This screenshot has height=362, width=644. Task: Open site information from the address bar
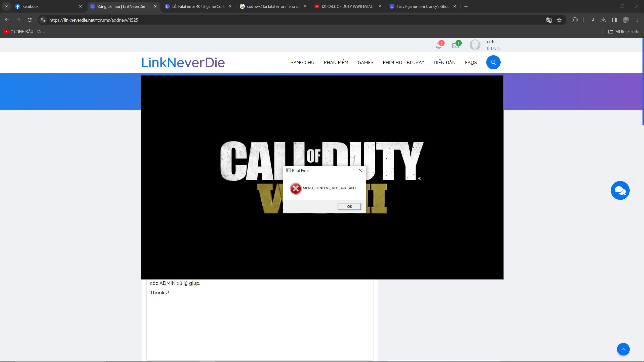43,20
